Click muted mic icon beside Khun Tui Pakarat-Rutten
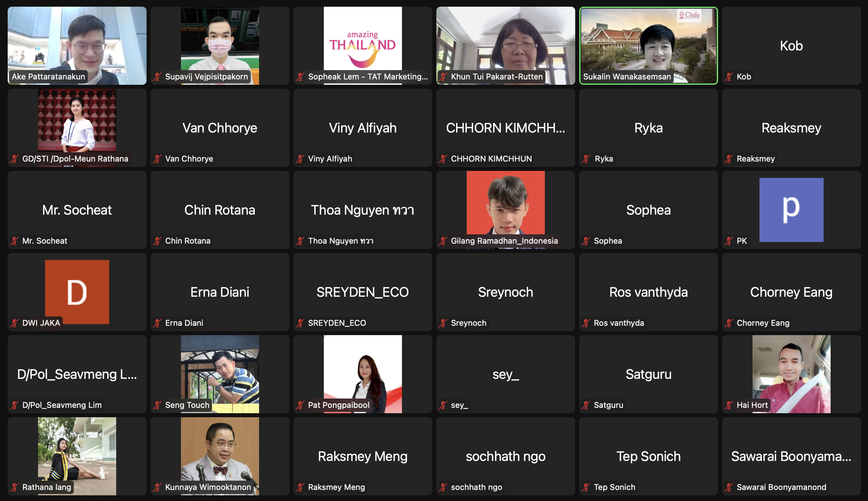This screenshot has width=868, height=501. (x=443, y=77)
